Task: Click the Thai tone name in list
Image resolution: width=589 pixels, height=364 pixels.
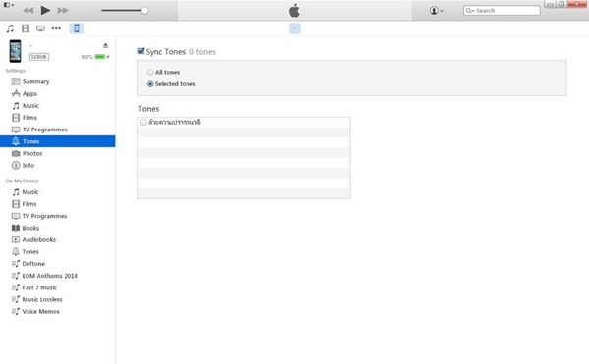Action: click(175, 122)
